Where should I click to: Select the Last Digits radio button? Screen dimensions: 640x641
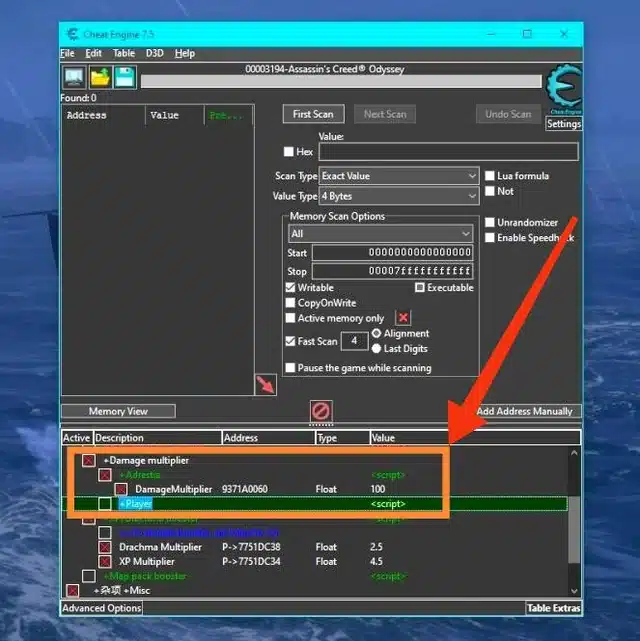click(377, 348)
